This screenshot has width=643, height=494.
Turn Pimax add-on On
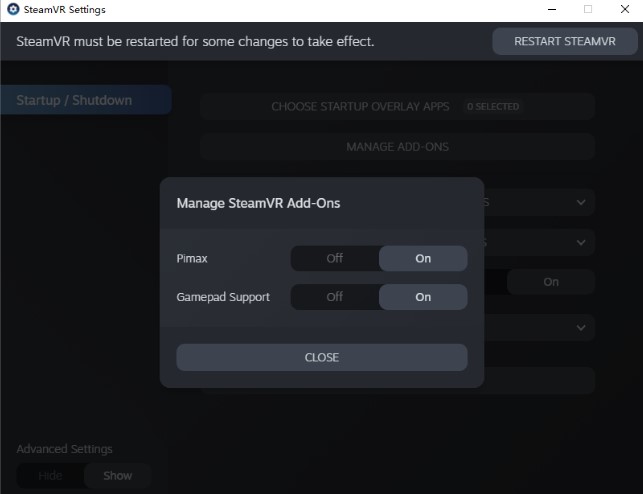(423, 258)
